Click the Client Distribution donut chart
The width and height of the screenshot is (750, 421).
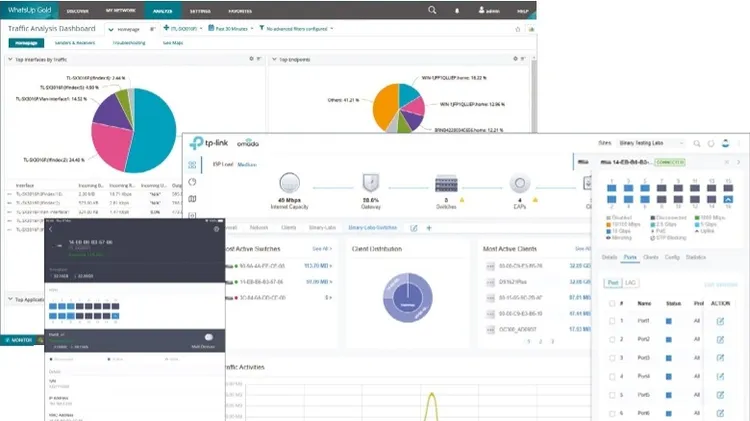coord(408,297)
